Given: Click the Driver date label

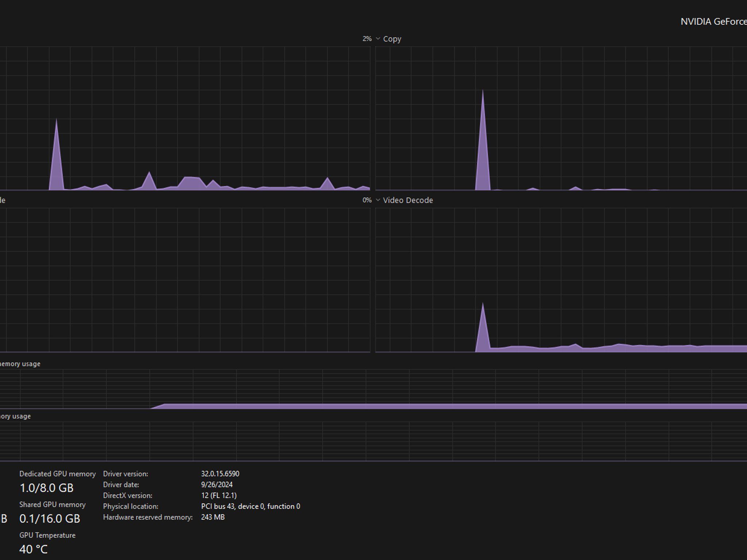Looking at the screenshot, I should [121, 485].
